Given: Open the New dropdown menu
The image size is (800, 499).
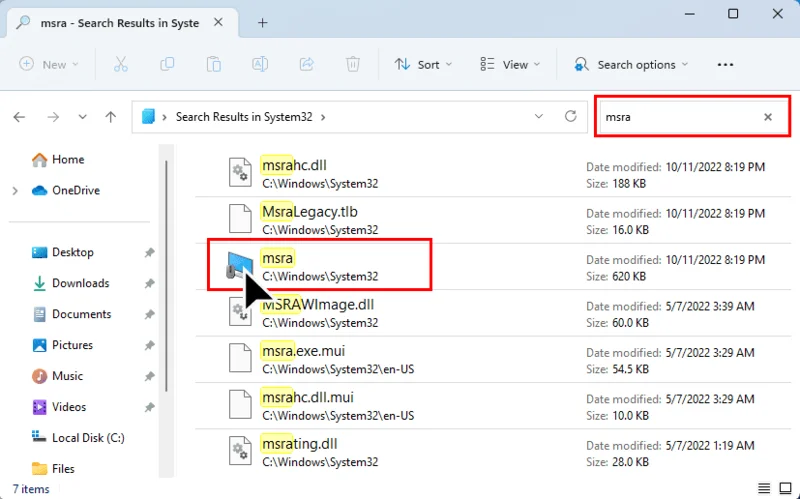Looking at the screenshot, I should pyautogui.click(x=48, y=64).
